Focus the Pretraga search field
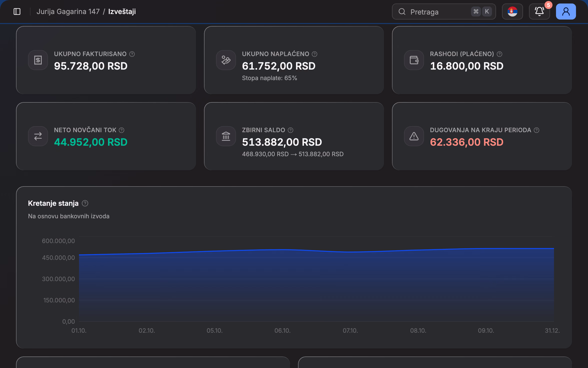Image resolution: width=588 pixels, height=368 pixels. pyautogui.click(x=444, y=12)
